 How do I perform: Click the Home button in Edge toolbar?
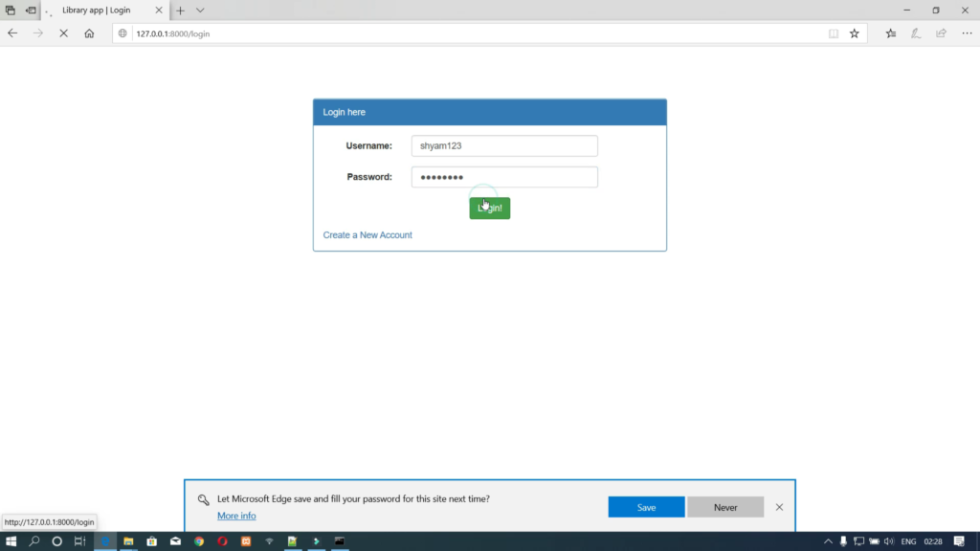coord(89,33)
